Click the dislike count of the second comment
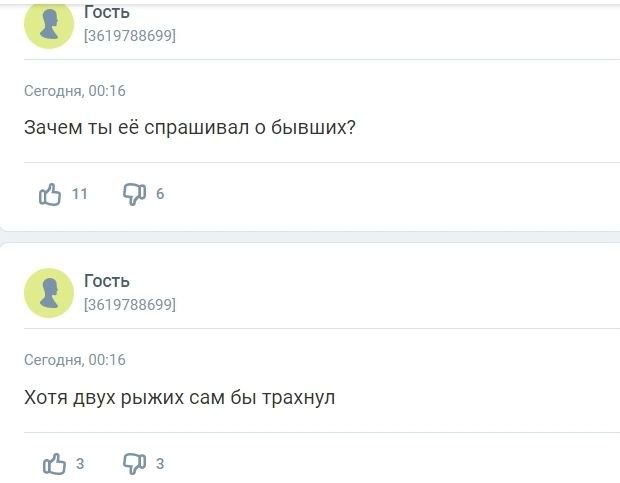The height and width of the screenshot is (483, 620). pos(160,463)
